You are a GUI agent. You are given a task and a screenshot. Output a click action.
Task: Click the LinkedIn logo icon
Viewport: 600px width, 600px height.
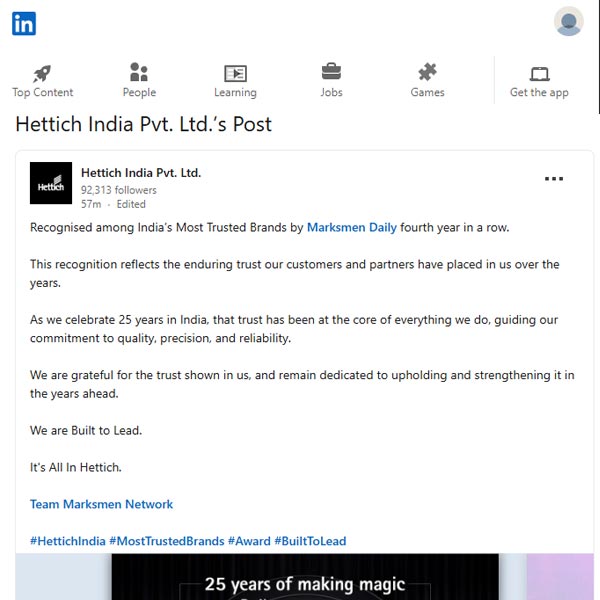(x=24, y=23)
